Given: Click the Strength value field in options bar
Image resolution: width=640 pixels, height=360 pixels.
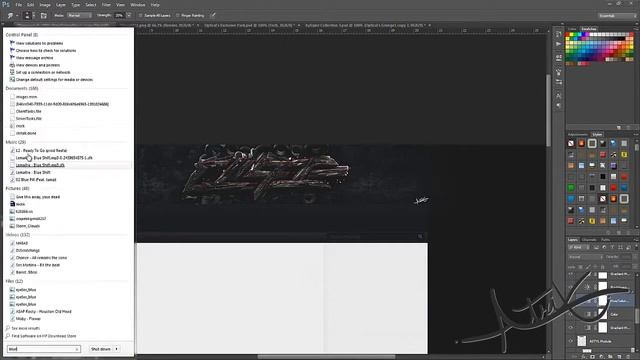Looking at the screenshot, I should (x=119, y=16).
